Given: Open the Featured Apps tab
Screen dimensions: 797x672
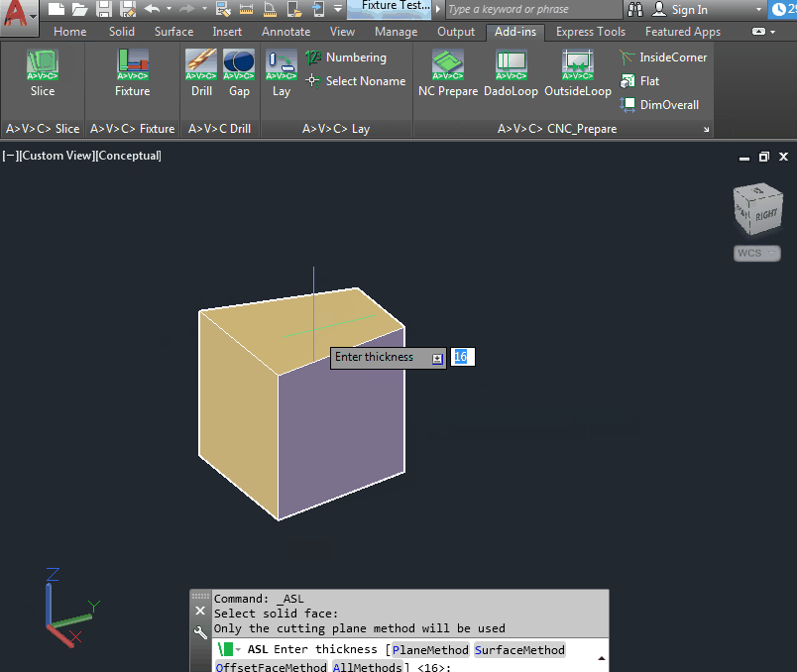Looking at the screenshot, I should point(683,32).
